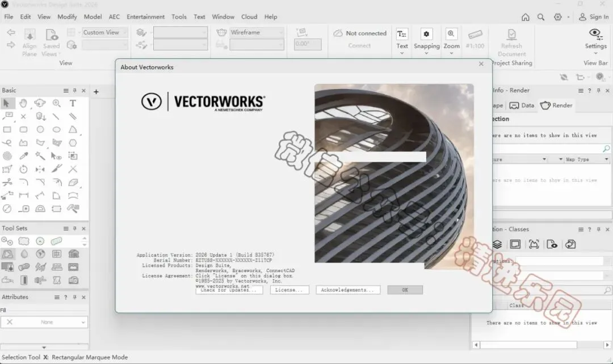Image resolution: width=613 pixels, height=364 pixels.
Task: Select the Zoom magnifier tool in Basic palette
Action: click(57, 103)
